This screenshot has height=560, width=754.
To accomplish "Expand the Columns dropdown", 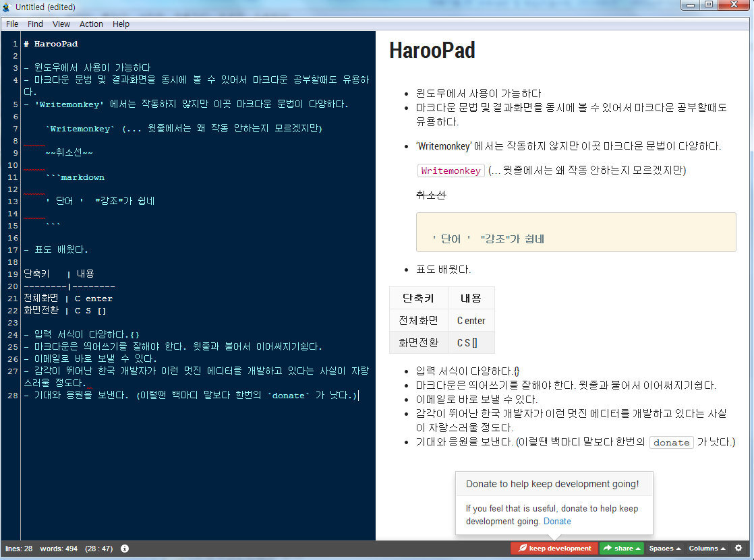I will 707,549.
